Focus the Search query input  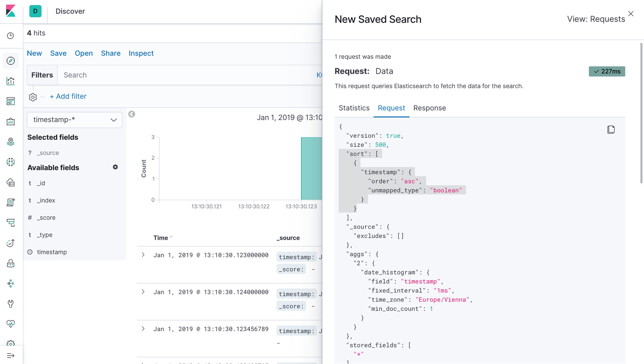click(190, 75)
